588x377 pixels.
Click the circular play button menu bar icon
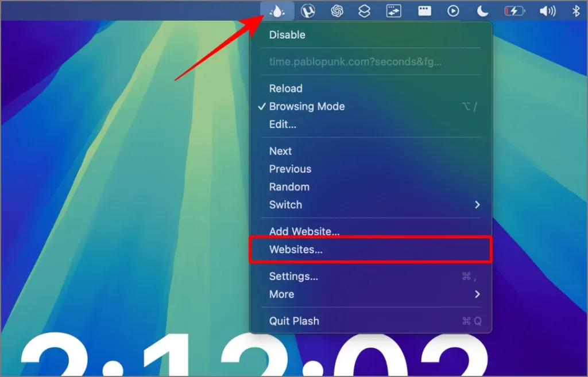453,11
